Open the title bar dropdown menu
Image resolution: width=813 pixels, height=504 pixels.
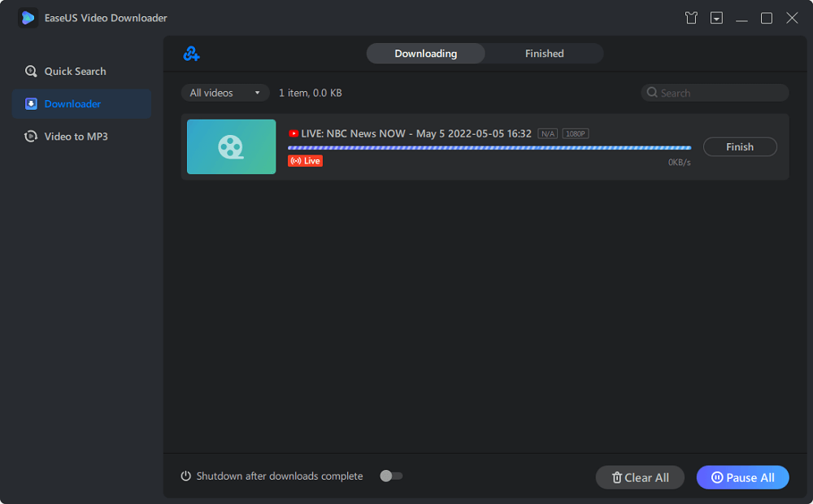click(716, 18)
